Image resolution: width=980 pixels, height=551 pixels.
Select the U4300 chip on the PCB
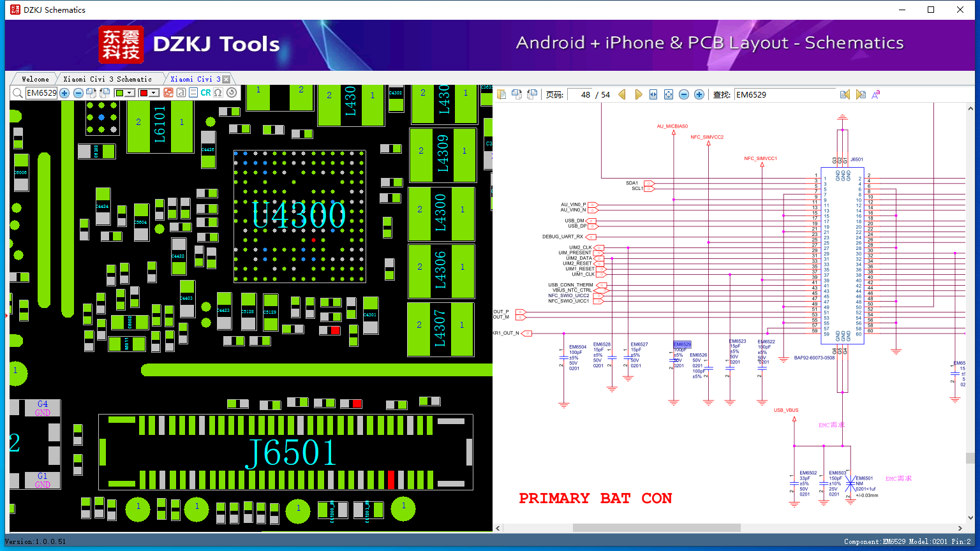click(299, 216)
